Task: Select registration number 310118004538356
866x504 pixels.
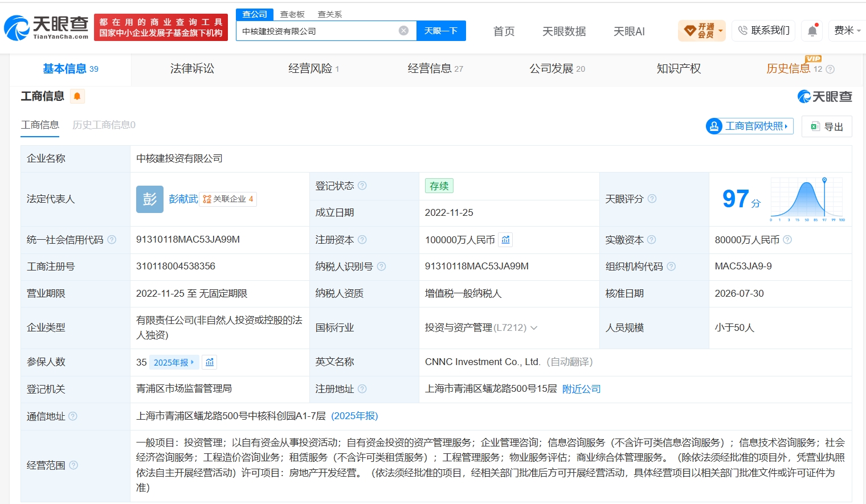Action: pyautogui.click(x=175, y=267)
